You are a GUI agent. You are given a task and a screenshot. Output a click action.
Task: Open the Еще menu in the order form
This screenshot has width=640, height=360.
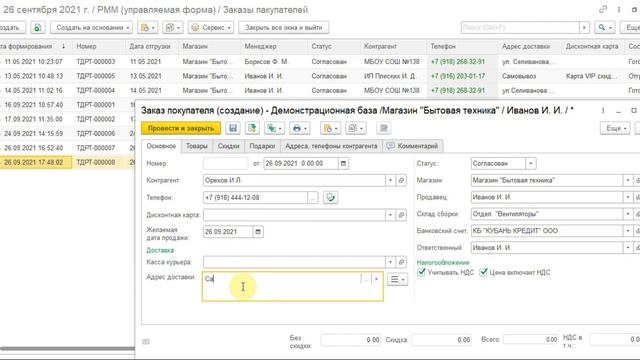click(x=615, y=128)
